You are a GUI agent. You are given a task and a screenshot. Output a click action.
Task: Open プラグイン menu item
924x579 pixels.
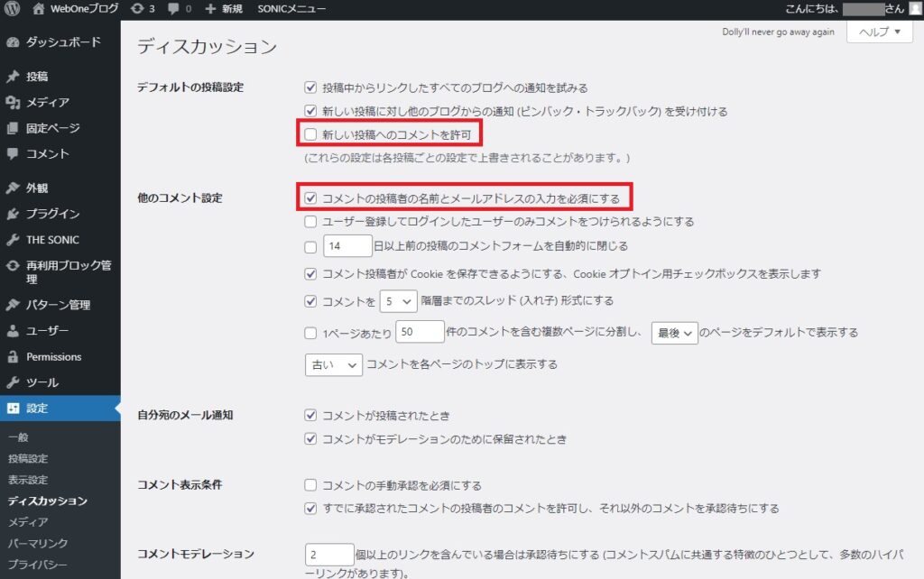point(53,214)
